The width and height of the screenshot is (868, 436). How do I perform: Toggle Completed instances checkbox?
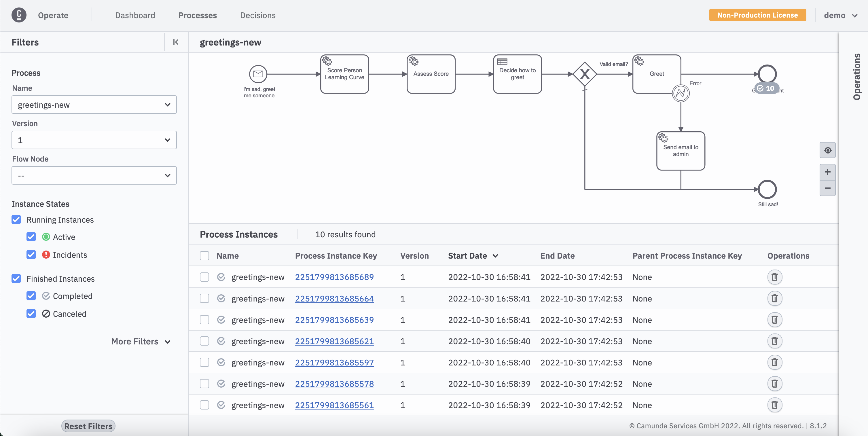coord(31,296)
